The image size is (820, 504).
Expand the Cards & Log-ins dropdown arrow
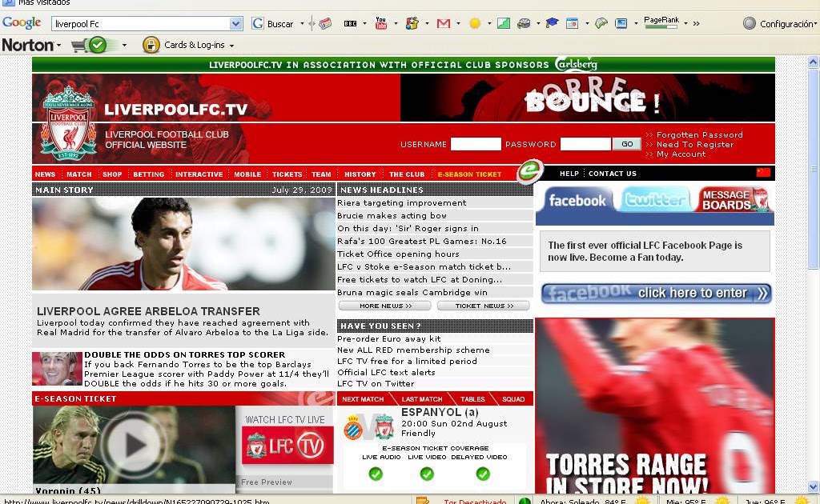point(231,46)
